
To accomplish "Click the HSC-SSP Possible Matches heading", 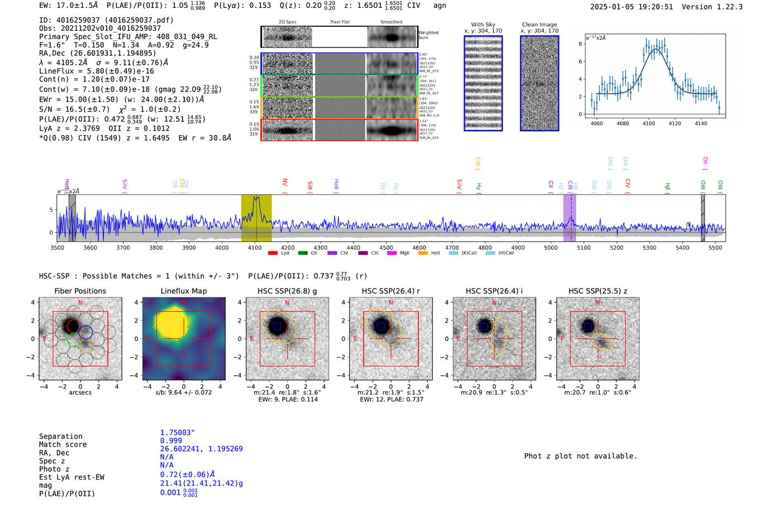I will (x=139, y=276).
